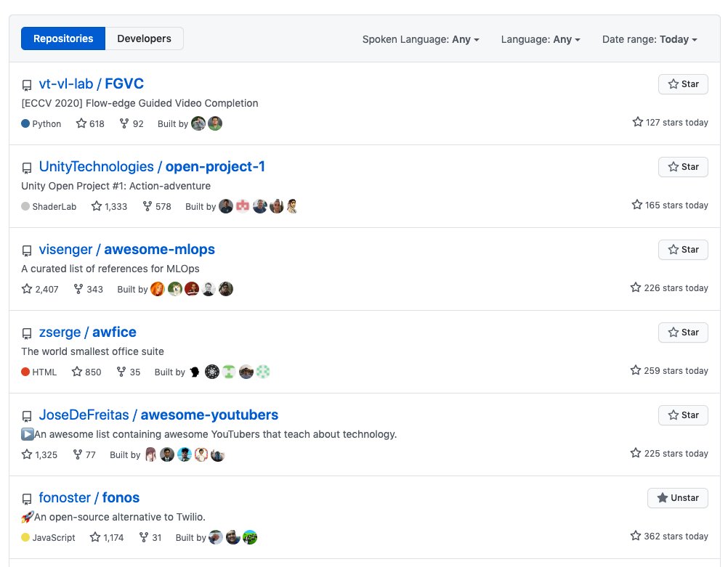728x567 pixels.
Task: Click last contributor avatar of awesome-youtubers
Action: [218, 454]
